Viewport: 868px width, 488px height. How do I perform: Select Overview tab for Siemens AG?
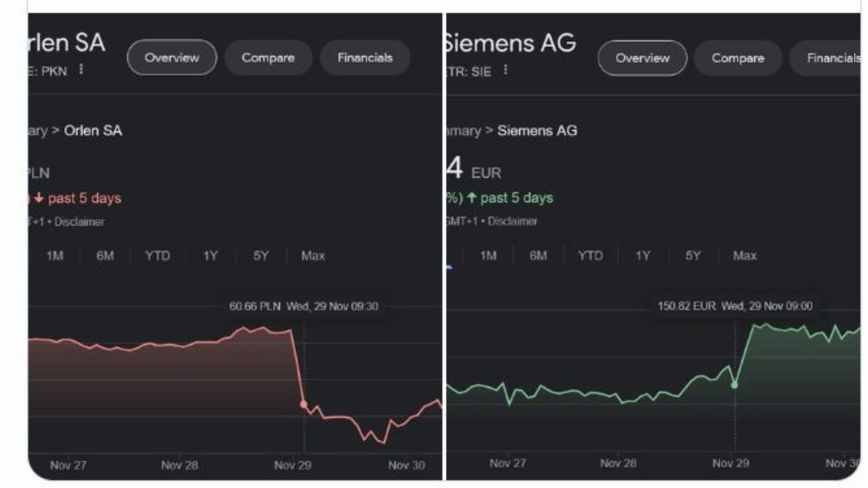(642, 58)
